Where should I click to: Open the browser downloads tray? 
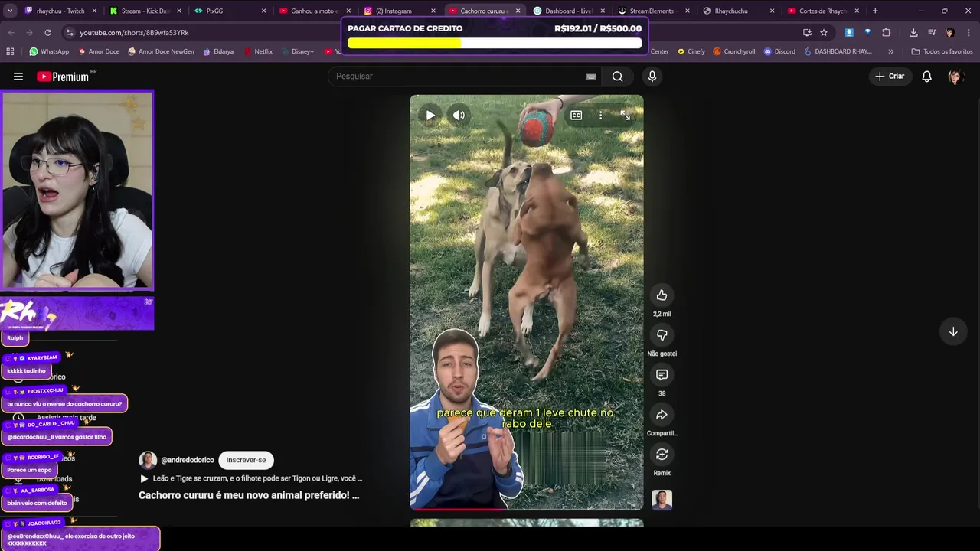pos(913,32)
